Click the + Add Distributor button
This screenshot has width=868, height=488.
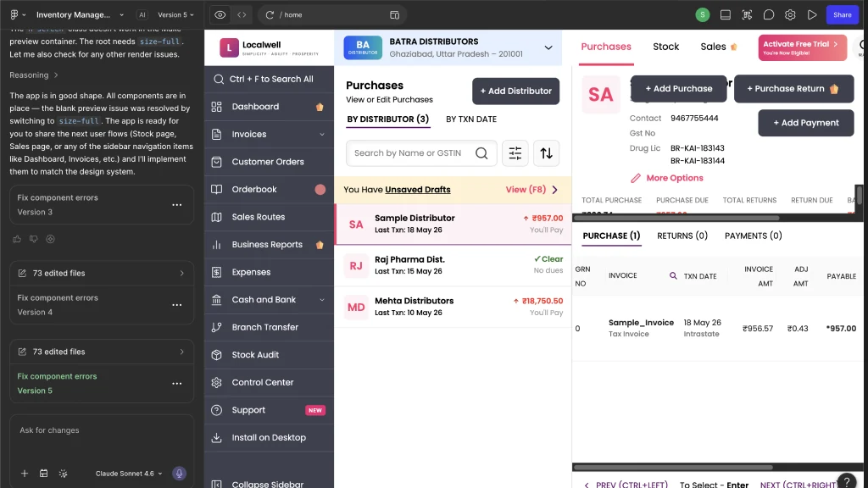tap(515, 91)
